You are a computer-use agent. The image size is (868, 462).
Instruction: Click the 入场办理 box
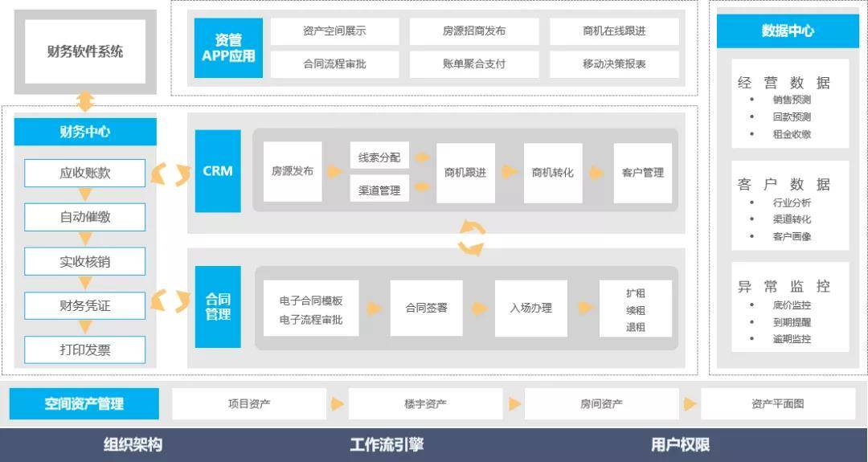pyautogui.click(x=531, y=309)
